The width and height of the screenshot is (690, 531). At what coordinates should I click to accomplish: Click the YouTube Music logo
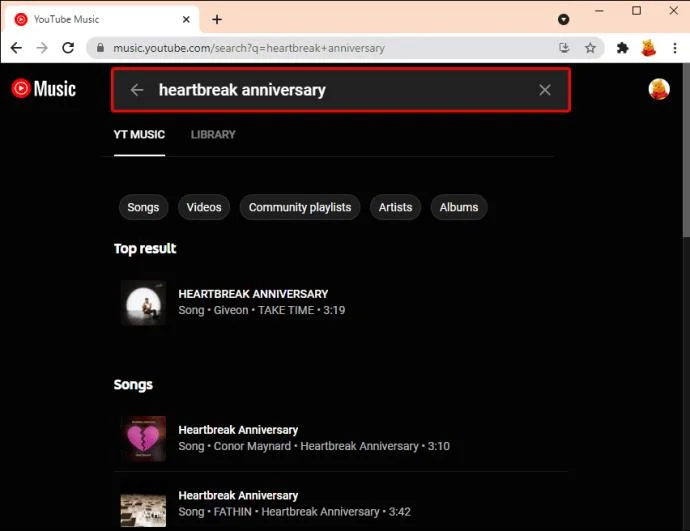click(x=43, y=88)
